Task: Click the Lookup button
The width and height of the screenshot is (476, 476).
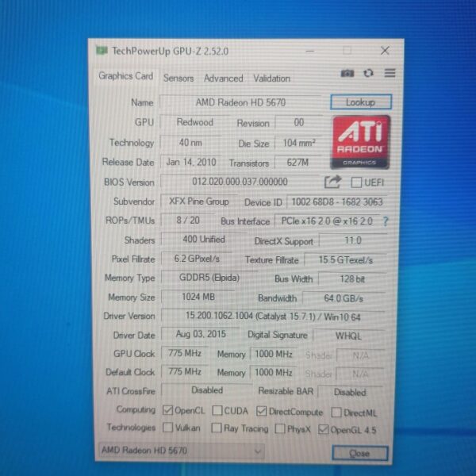Action: (x=361, y=102)
